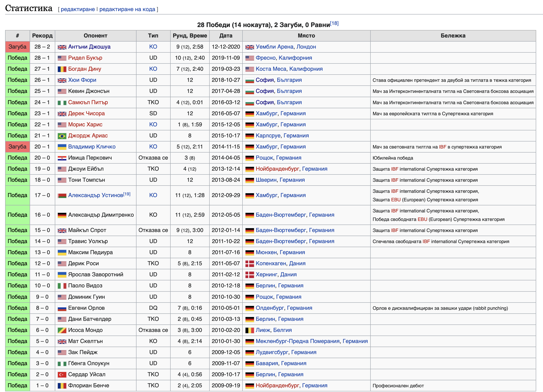The height and width of the screenshot is (392, 543).
Task: Open the Мекленбург-Предна Померания link
Action: [x=298, y=341]
